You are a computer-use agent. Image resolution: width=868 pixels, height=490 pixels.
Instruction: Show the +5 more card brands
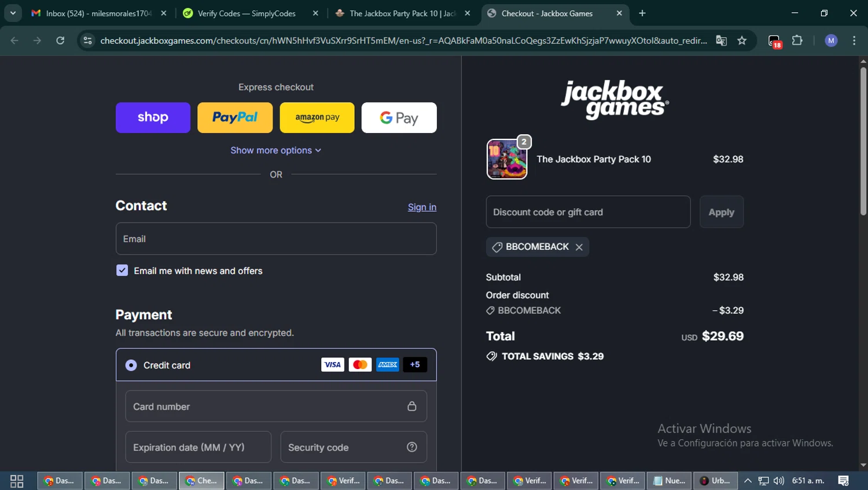(415, 364)
